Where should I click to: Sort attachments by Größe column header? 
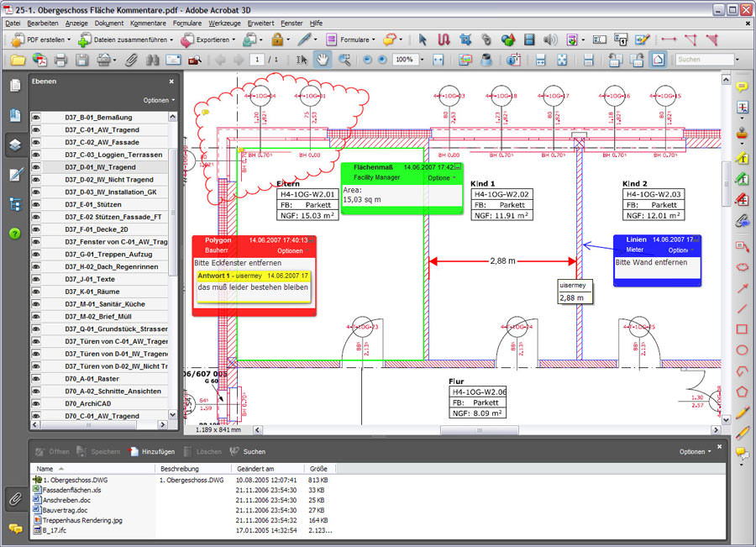(318, 469)
